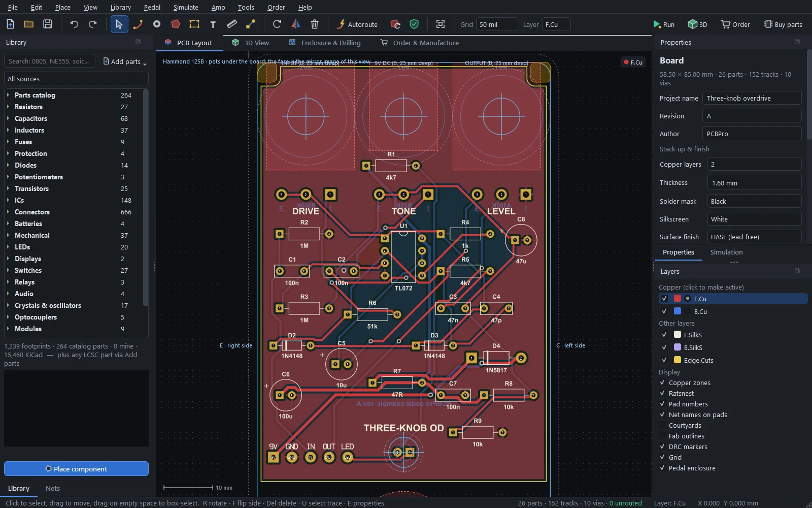Select the copper zone polygon tool
The height and width of the screenshot is (508, 812).
[x=176, y=24]
